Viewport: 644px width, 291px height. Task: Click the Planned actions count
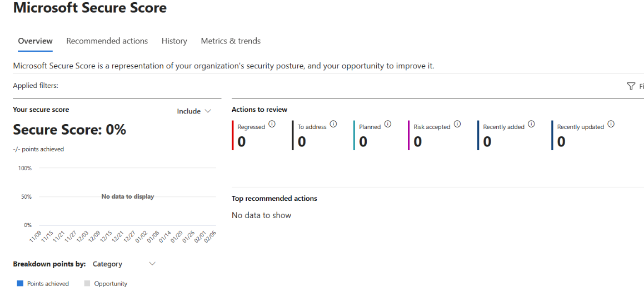coord(363,142)
